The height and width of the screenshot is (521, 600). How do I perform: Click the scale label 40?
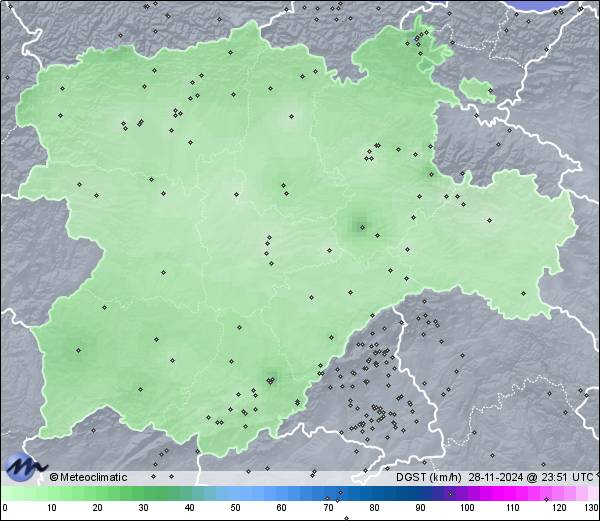[x=189, y=508]
